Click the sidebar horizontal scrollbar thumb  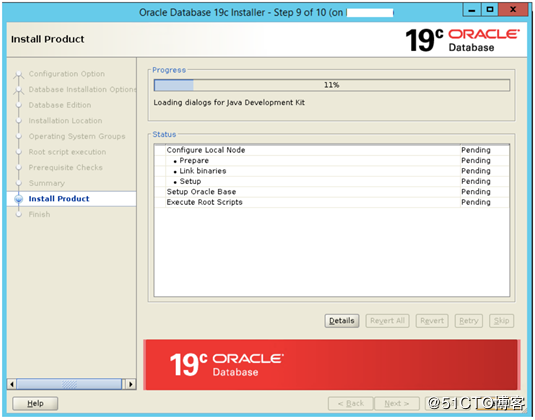click(x=69, y=385)
